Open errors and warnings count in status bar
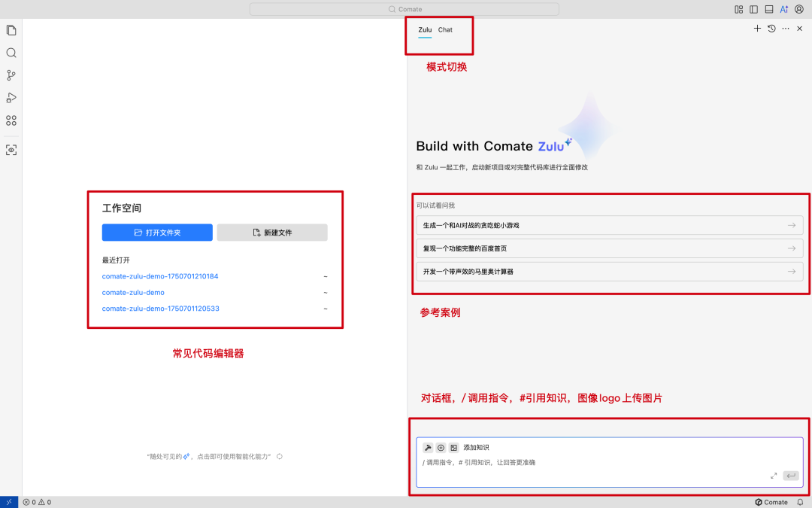Image resolution: width=812 pixels, height=508 pixels. (x=37, y=502)
